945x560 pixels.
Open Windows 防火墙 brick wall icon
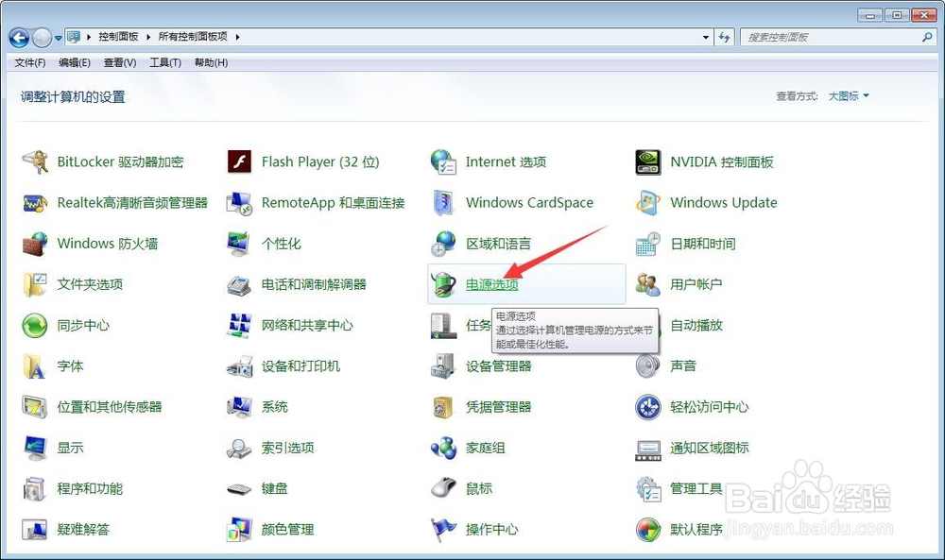click(x=35, y=244)
